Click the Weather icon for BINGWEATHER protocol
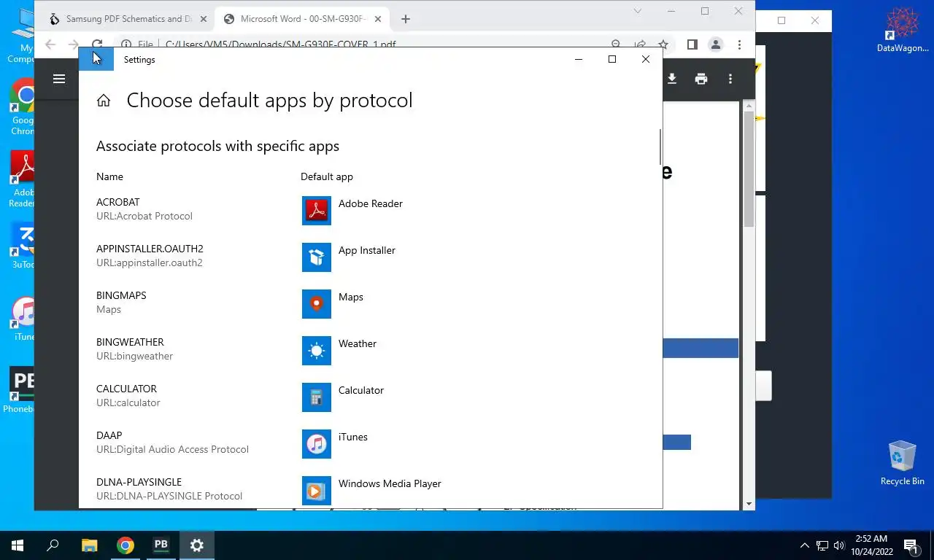 (x=316, y=351)
